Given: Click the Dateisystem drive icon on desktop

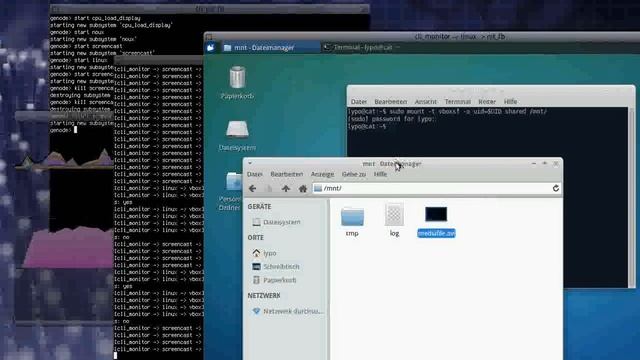Looking at the screenshot, I should [x=237, y=129].
